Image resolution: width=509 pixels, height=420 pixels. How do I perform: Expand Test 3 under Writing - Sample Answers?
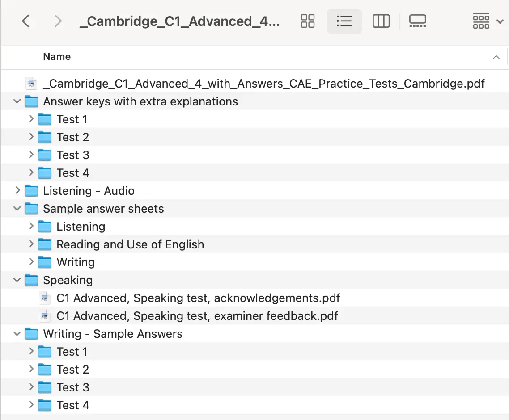pyautogui.click(x=31, y=386)
